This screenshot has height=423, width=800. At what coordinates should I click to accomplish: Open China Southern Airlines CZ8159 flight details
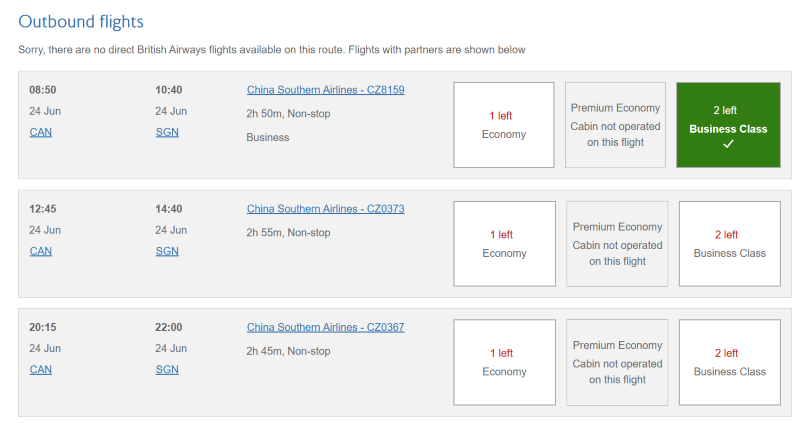325,90
